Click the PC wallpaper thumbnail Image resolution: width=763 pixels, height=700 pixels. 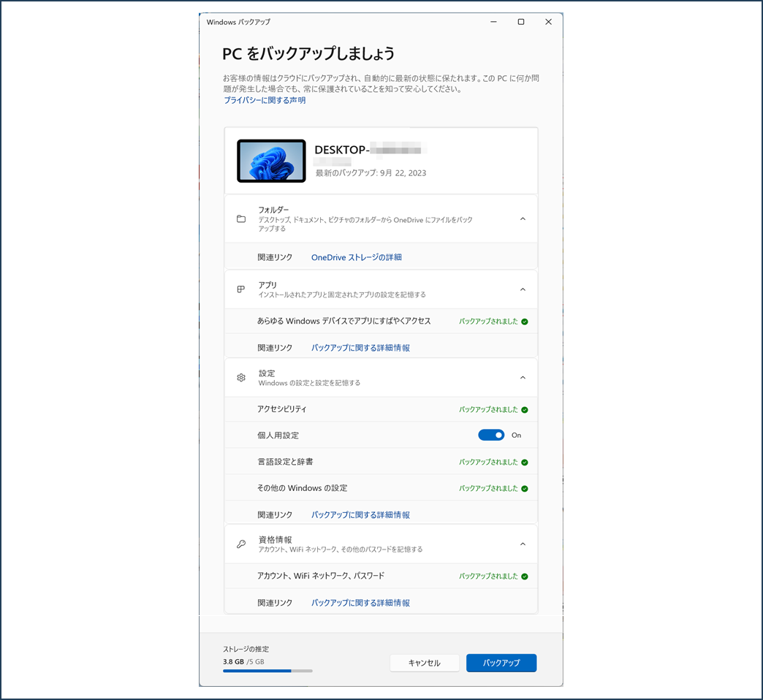(271, 161)
